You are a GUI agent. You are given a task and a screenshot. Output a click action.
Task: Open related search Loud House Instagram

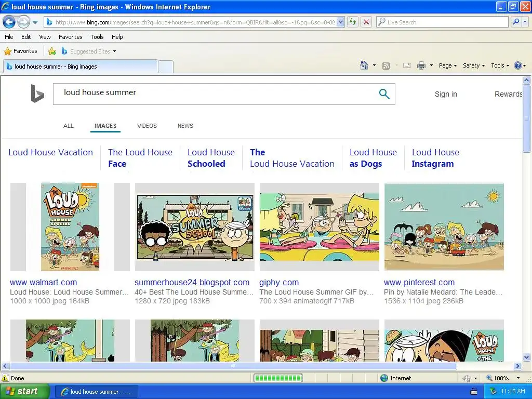click(435, 158)
